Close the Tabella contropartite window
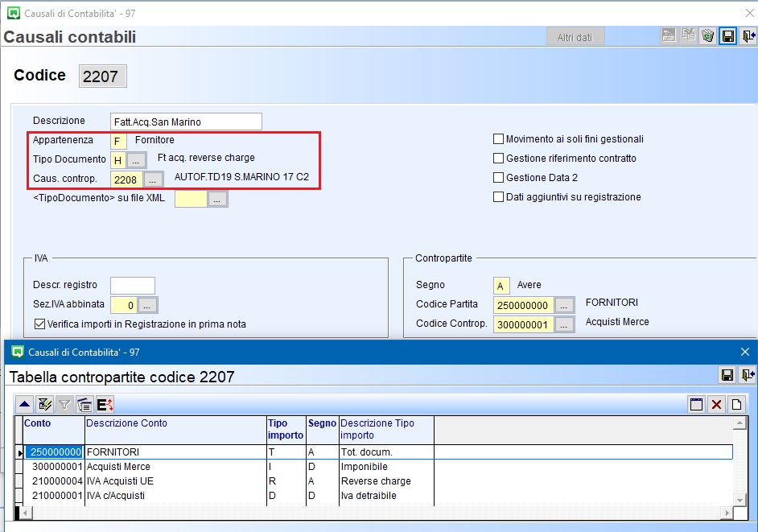 745,352
